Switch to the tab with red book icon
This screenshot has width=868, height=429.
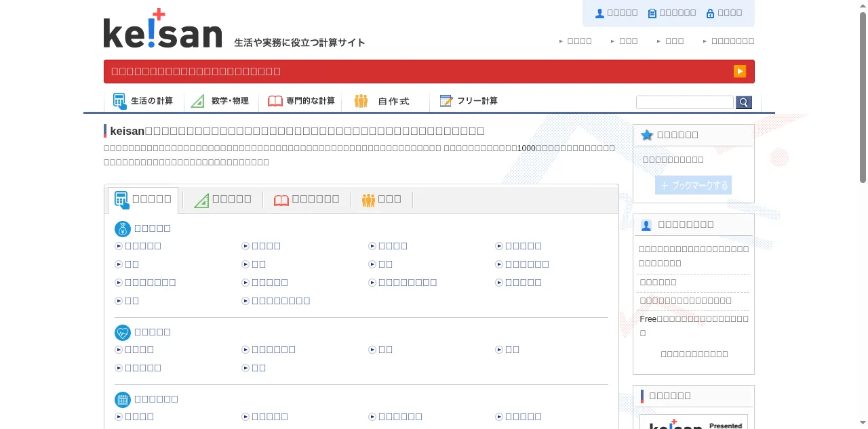pos(307,199)
